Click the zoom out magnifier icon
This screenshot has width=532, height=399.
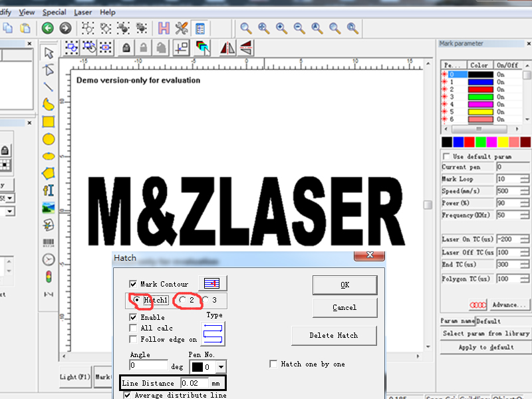tap(299, 28)
